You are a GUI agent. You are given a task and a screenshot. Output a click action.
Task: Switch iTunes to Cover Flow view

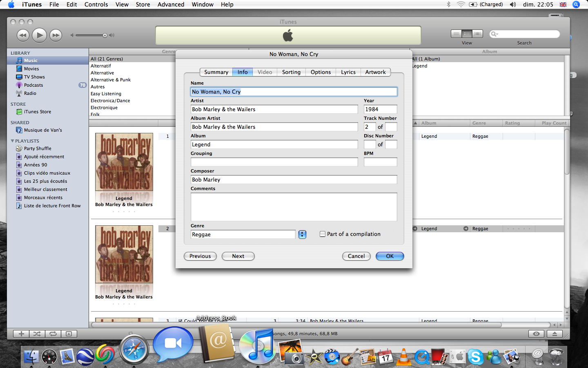(477, 34)
